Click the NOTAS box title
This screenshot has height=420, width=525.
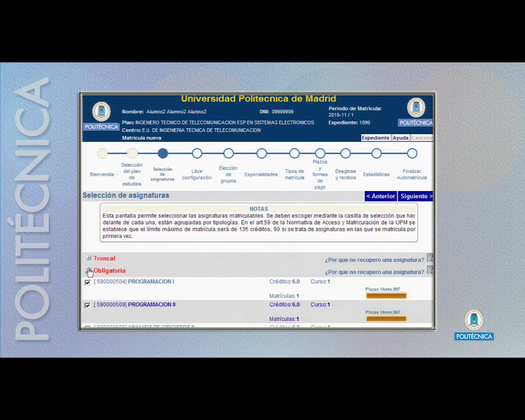(x=258, y=209)
